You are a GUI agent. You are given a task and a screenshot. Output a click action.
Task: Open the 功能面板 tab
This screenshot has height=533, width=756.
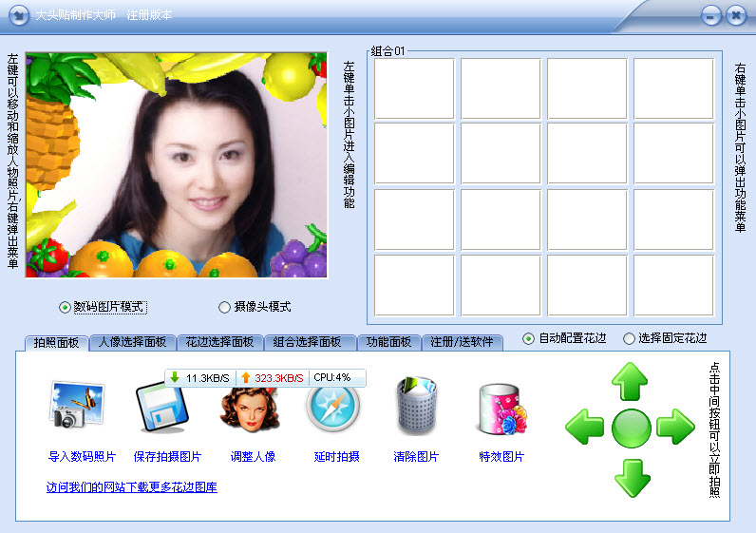point(388,342)
